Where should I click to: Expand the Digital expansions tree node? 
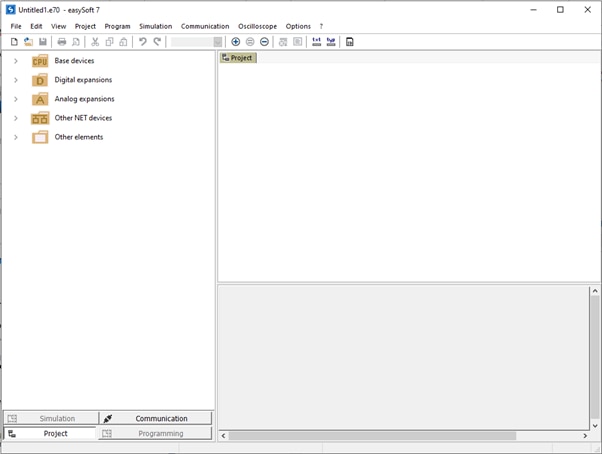[16, 80]
